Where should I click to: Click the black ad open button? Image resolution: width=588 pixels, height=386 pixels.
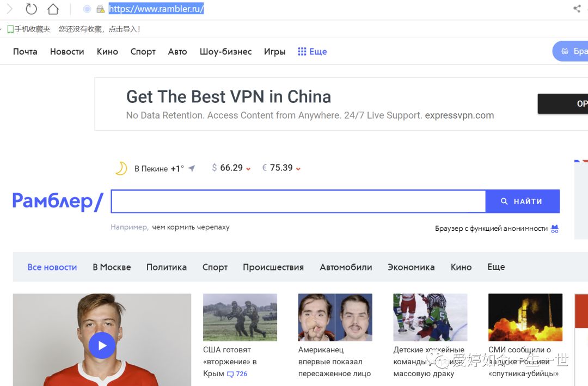(x=563, y=103)
